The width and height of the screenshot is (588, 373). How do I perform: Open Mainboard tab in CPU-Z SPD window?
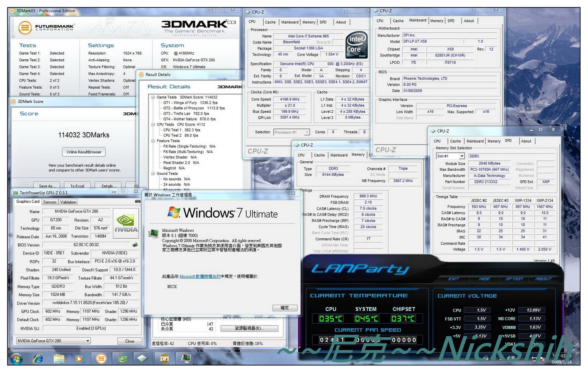[475, 141]
